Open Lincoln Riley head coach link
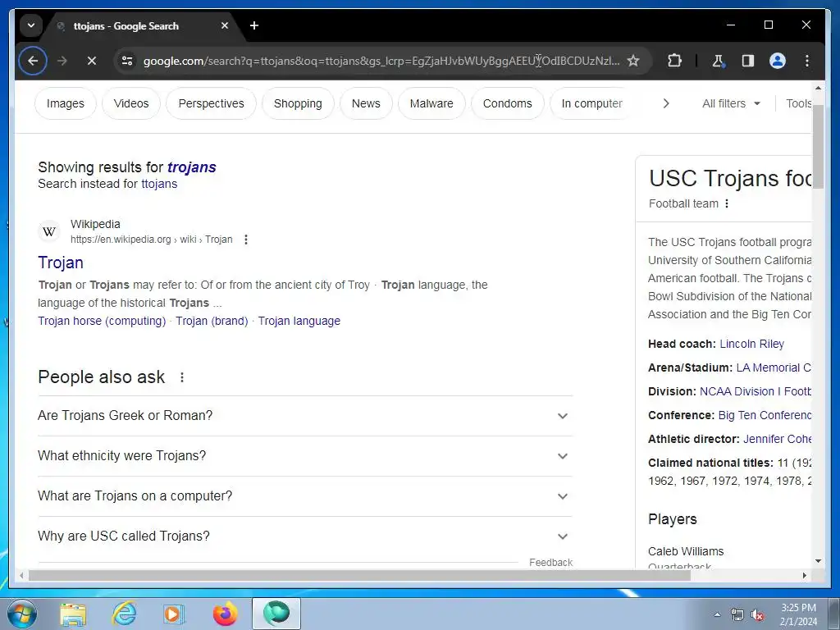840x630 pixels. 751,344
